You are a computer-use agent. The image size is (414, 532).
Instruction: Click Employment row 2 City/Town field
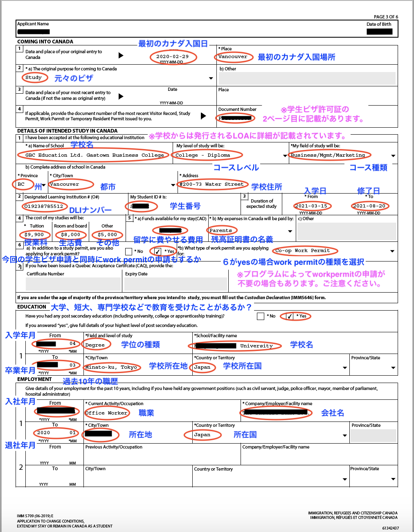click(x=138, y=479)
